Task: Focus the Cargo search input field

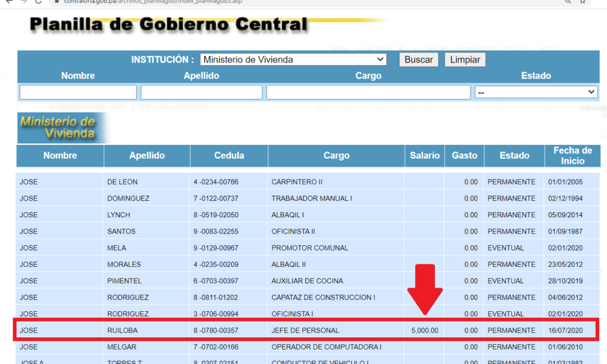Action: [368, 92]
